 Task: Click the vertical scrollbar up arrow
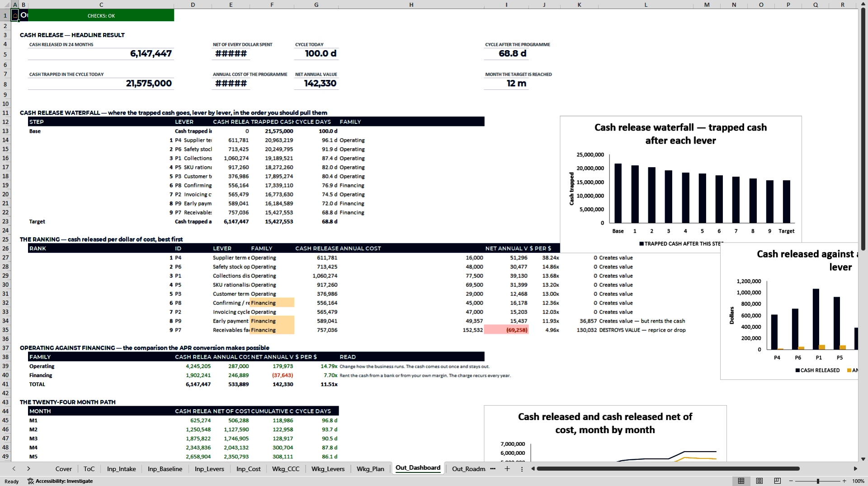863,4
